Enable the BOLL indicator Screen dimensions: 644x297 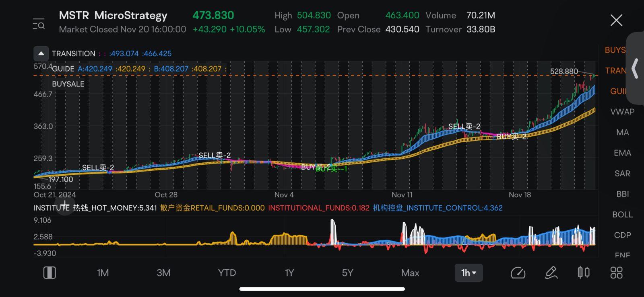pyautogui.click(x=622, y=214)
